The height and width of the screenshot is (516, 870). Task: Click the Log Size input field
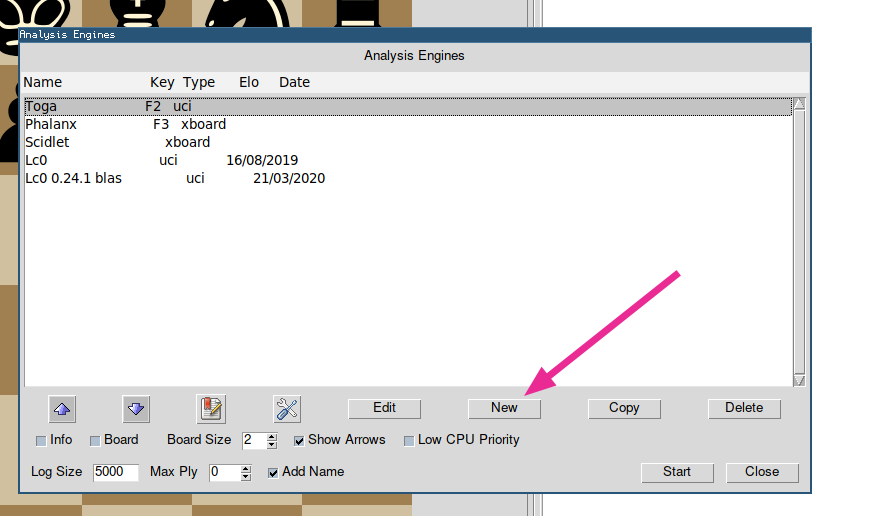pyautogui.click(x=115, y=472)
